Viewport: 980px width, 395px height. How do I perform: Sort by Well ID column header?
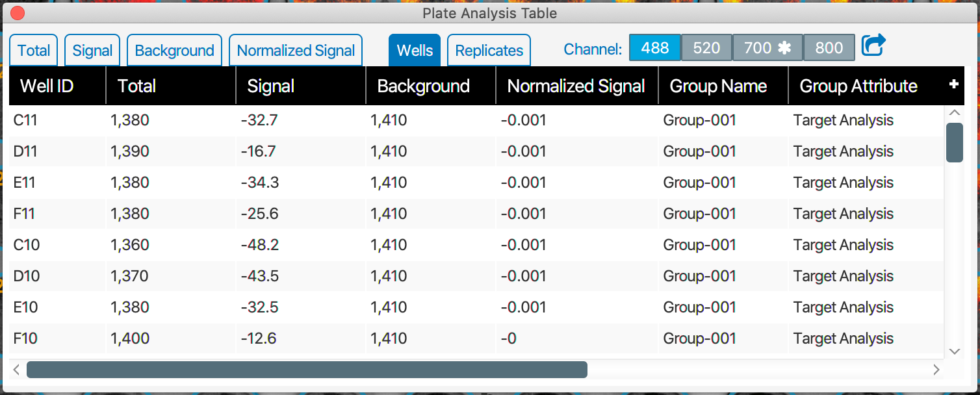point(57,86)
